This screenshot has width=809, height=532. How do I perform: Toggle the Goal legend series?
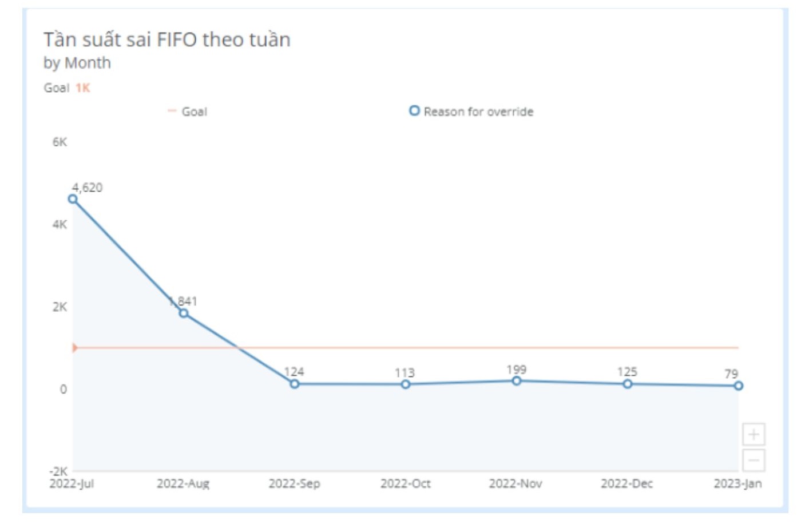pyautogui.click(x=187, y=112)
